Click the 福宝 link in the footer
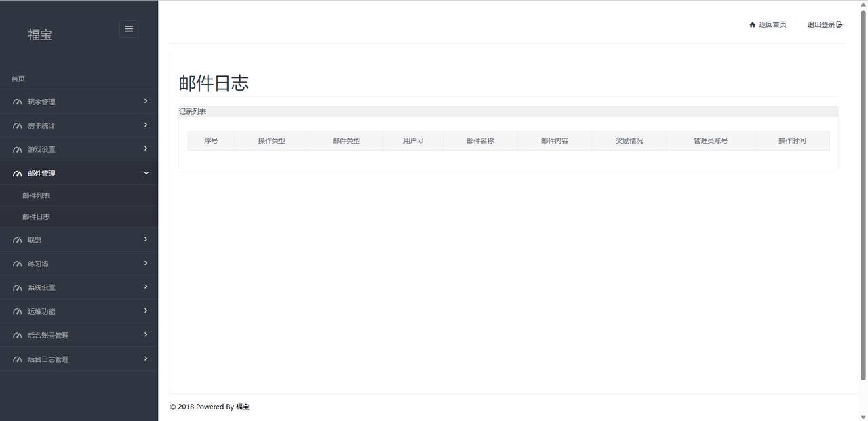Image resolution: width=868 pixels, height=421 pixels. point(243,407)
